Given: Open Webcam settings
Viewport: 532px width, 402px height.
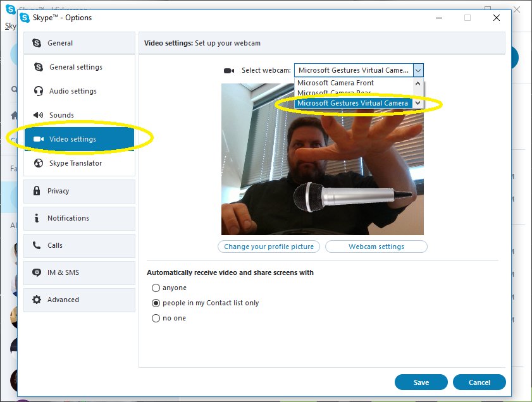Looking at the screenshot, I should [x=376, y=247].
